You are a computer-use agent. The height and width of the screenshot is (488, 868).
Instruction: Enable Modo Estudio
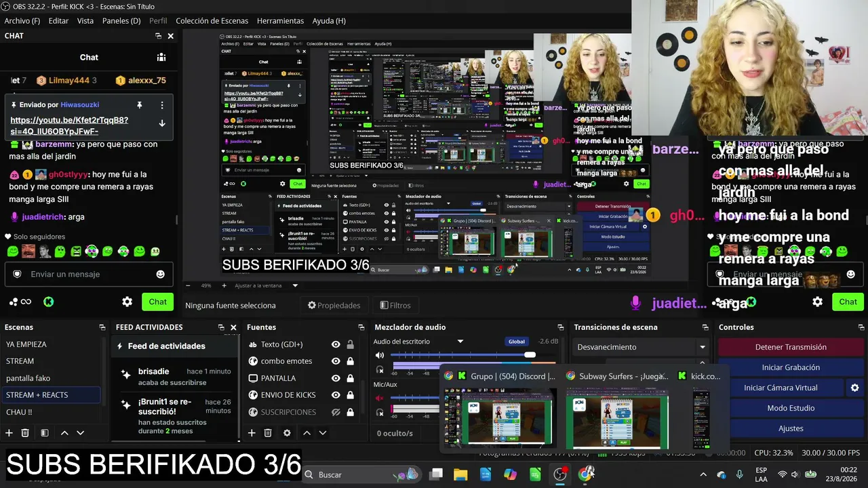click(791, 408)
